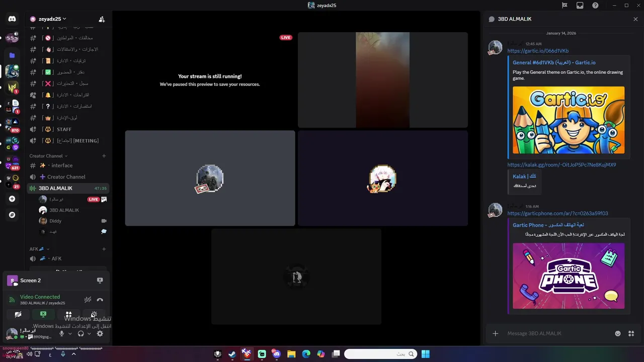Disconnect from voice call icon
Image resolution: width=644 pixels, height=362 pixels.
coord(100,300)
